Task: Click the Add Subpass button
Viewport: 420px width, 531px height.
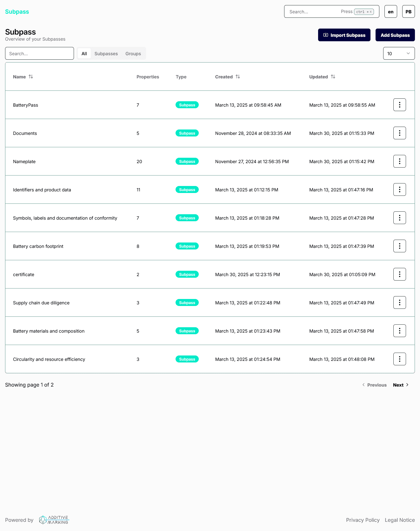Action: (x=395, y=35)
